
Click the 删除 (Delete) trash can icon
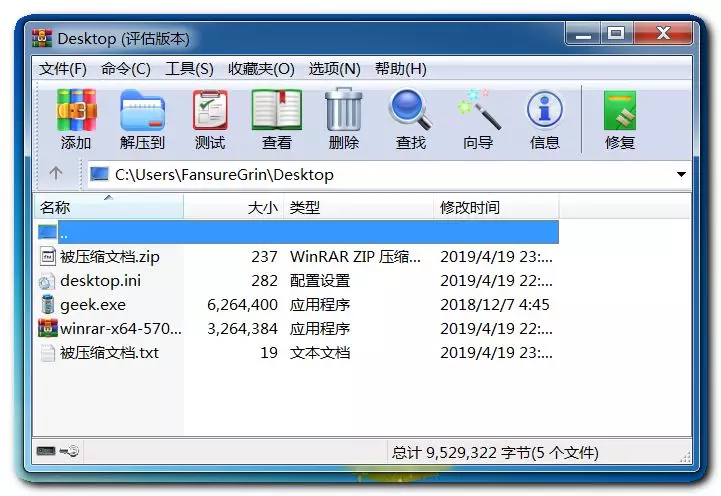[x=343, y=110]
